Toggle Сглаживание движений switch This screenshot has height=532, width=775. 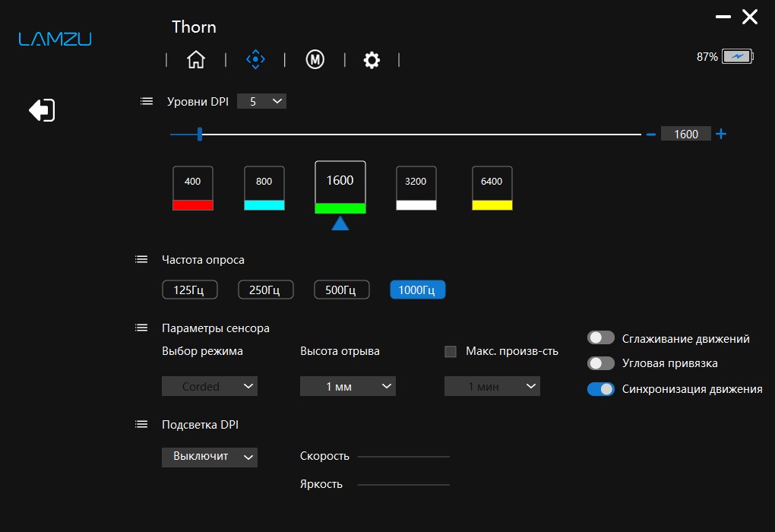(x=600, y=337)
